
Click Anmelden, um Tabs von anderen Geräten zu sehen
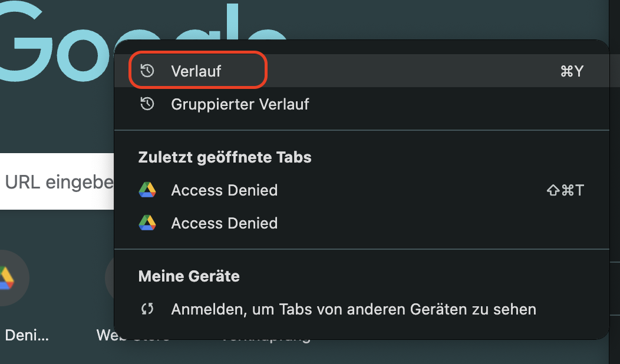(354, 309)
